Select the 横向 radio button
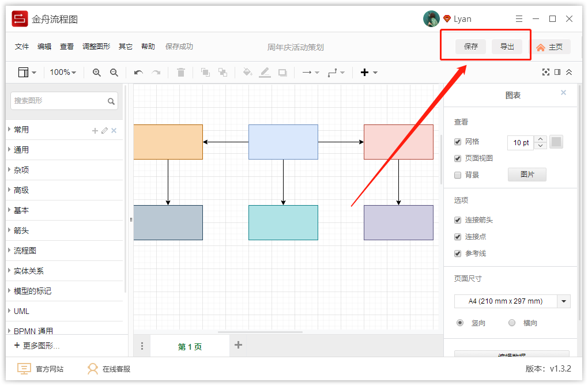The width and height of the screenshot is (588, 386). [x=511, y=323]
